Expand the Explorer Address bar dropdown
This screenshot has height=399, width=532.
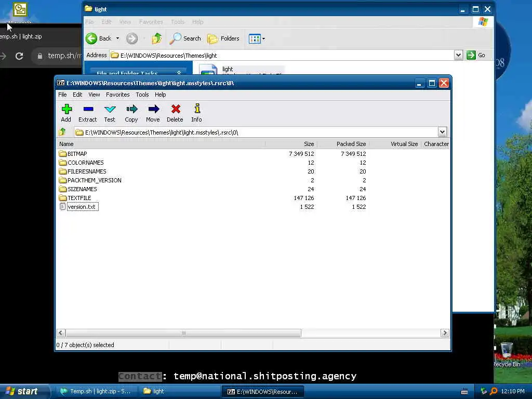458,55
